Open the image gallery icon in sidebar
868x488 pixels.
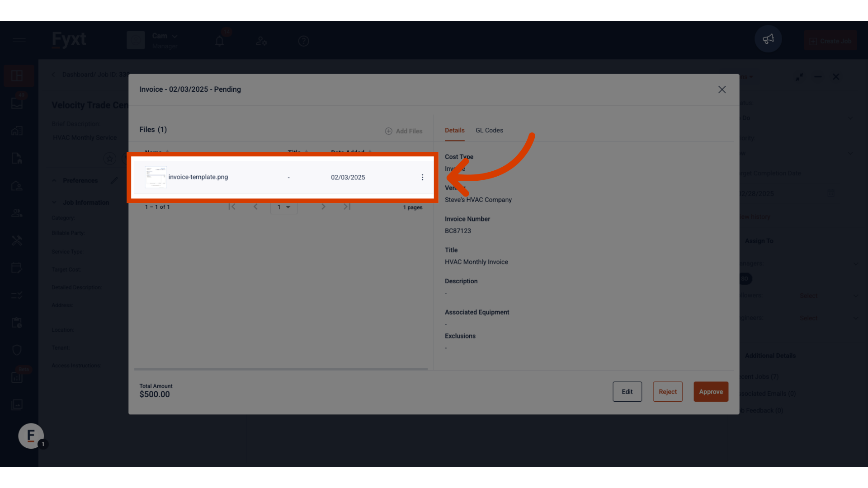click(x=17, y=405)
